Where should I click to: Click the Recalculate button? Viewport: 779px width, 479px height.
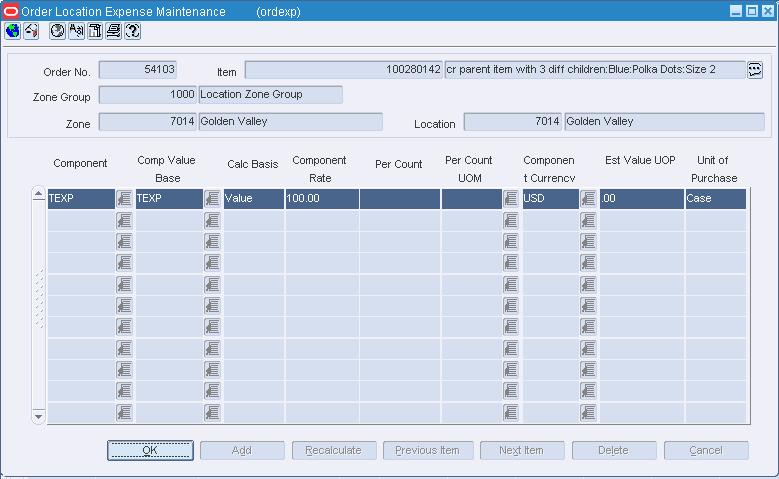[x=334, y=450]
